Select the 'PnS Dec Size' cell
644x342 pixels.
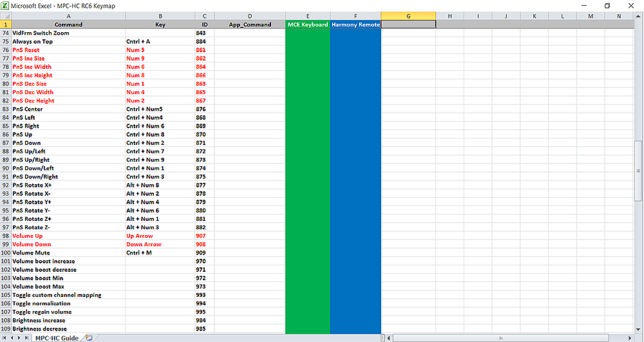click(68, 84)
